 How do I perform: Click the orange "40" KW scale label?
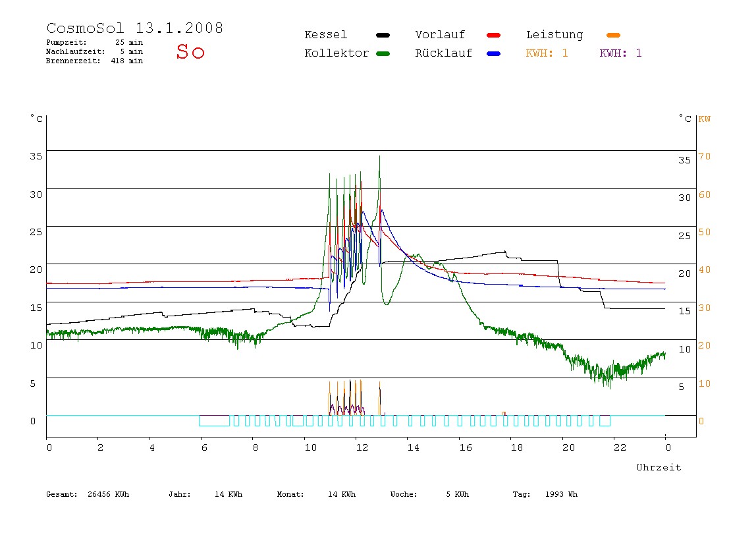click(x=705, y=269)
